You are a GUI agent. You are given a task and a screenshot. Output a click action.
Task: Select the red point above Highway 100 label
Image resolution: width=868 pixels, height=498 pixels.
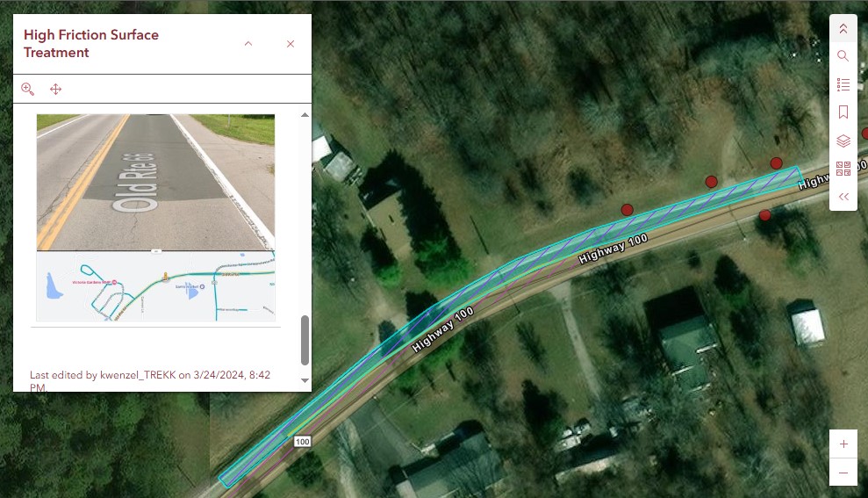pos(627,209)
